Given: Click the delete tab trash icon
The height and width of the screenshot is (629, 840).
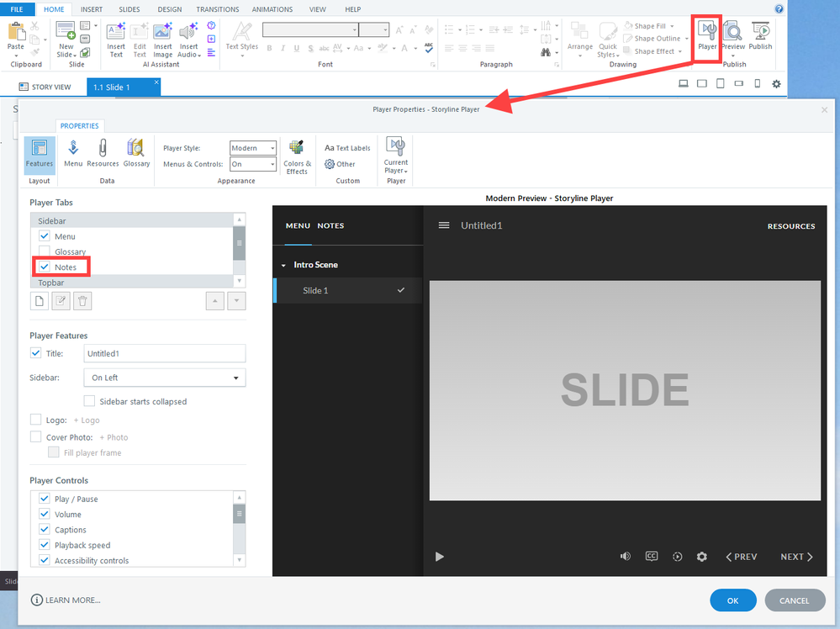Looking at the screenshot, I should point(82,300).
